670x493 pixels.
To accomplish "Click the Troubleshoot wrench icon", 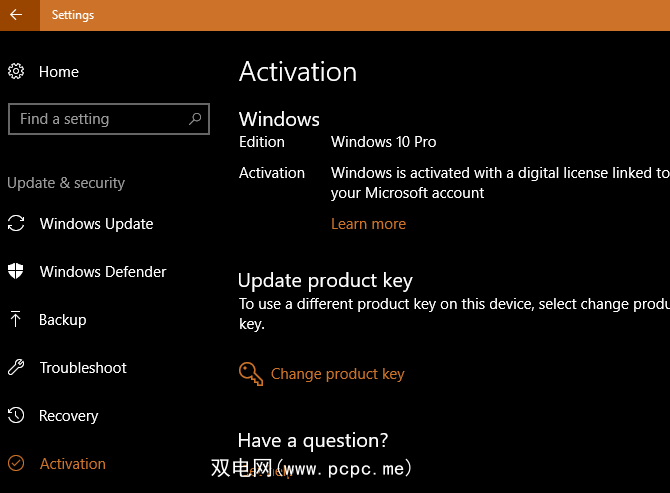I will pyautogui.click(x=16, y=368).
